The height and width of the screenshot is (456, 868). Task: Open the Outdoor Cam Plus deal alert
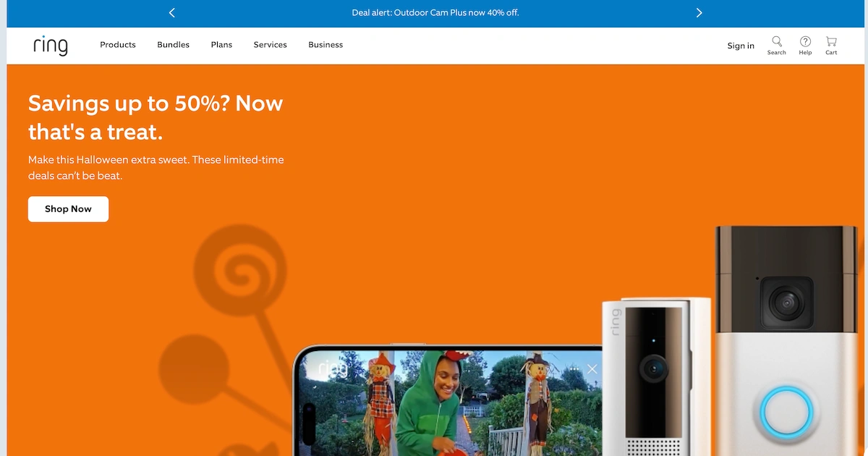tap(435, 12)
